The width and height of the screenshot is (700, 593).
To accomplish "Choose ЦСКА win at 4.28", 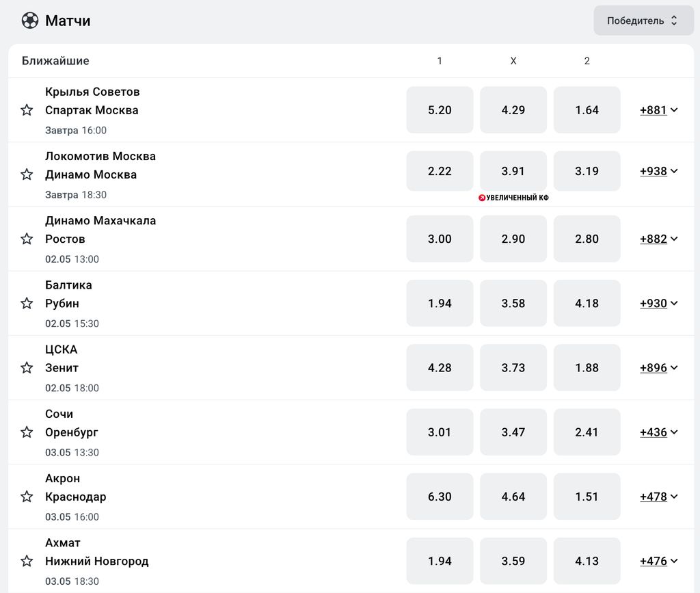I will pyautogui.click(x=440, y=367).
